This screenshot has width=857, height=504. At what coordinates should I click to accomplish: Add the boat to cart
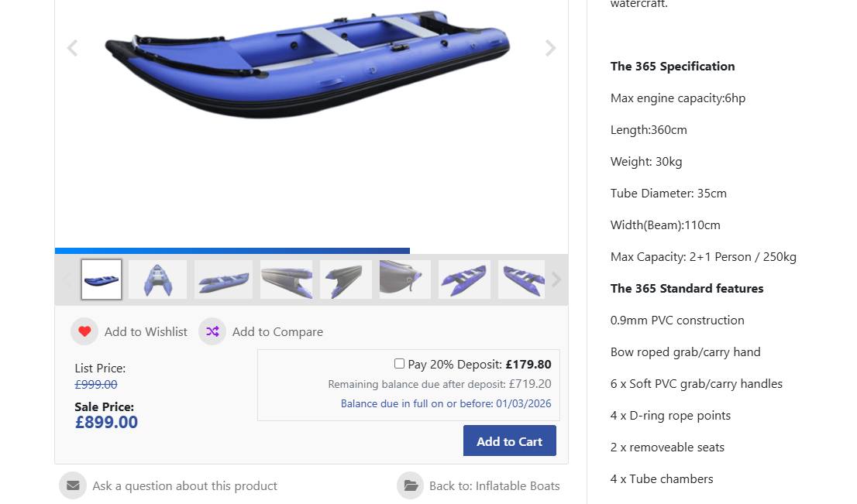[x=509, y=441]
